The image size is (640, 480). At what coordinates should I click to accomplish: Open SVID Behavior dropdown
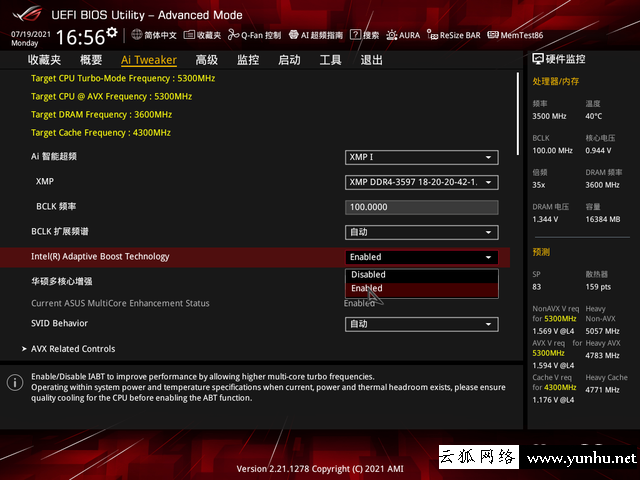point(422,324)
